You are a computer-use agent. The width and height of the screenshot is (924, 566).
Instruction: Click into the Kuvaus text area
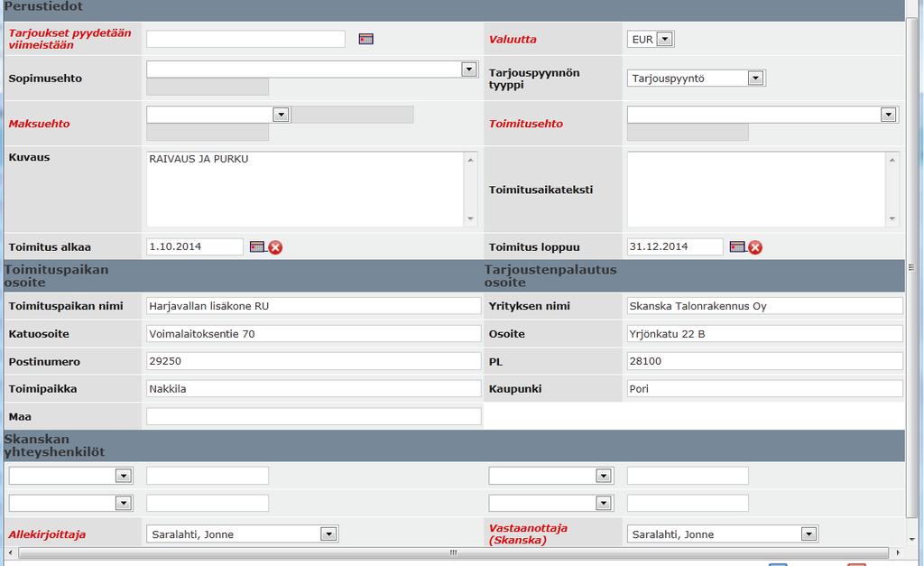[x=305, y=190]
